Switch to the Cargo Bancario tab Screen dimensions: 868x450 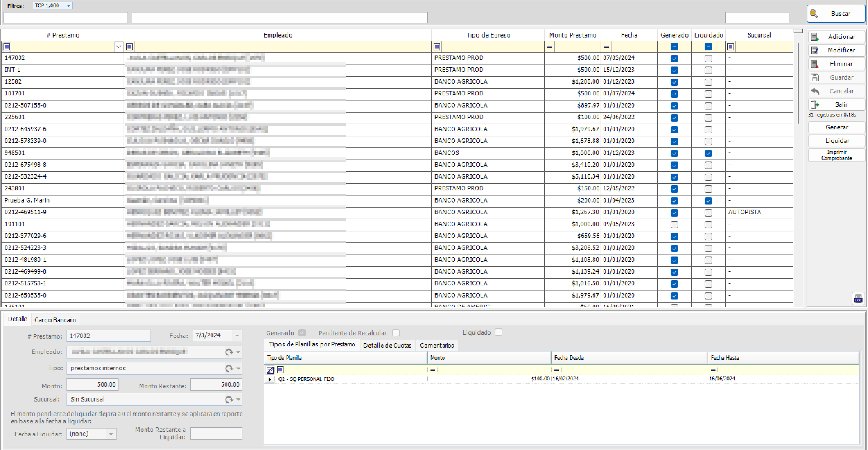pyautogui.click(x=55, y=320)
